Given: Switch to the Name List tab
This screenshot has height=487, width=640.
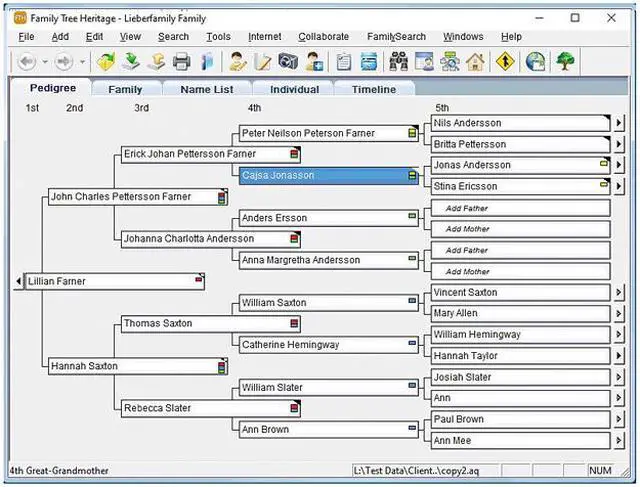Looking at the screenshot, I should tap(207, 89).
